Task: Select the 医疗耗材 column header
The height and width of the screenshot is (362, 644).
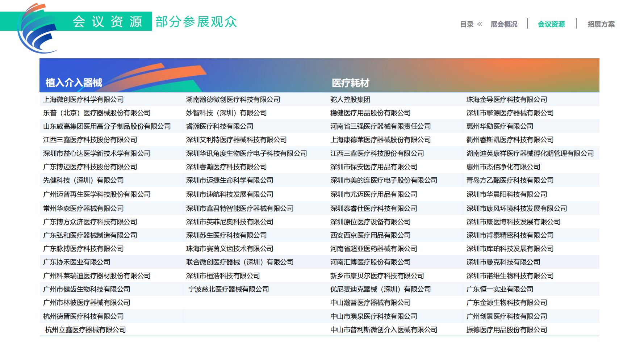Action: 350,83
